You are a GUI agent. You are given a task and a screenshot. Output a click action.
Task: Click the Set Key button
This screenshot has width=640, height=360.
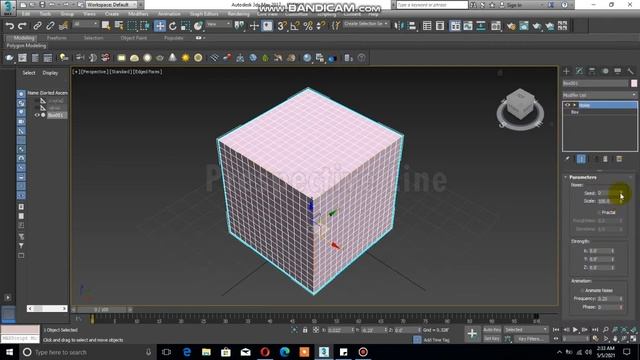point(492,339)
